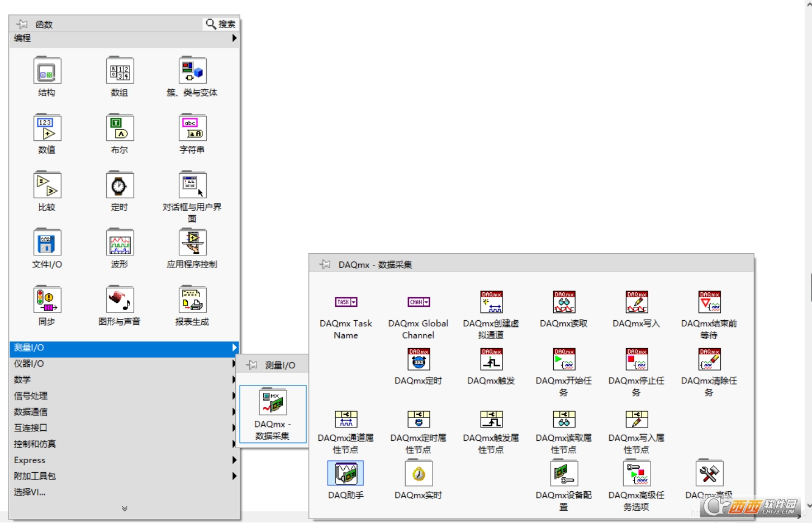Image resolution: width=812 pixels, height=523 pixels.
Task: Select the DAQmx创建虚拟通道 VI
Action: tap(491, 302)
